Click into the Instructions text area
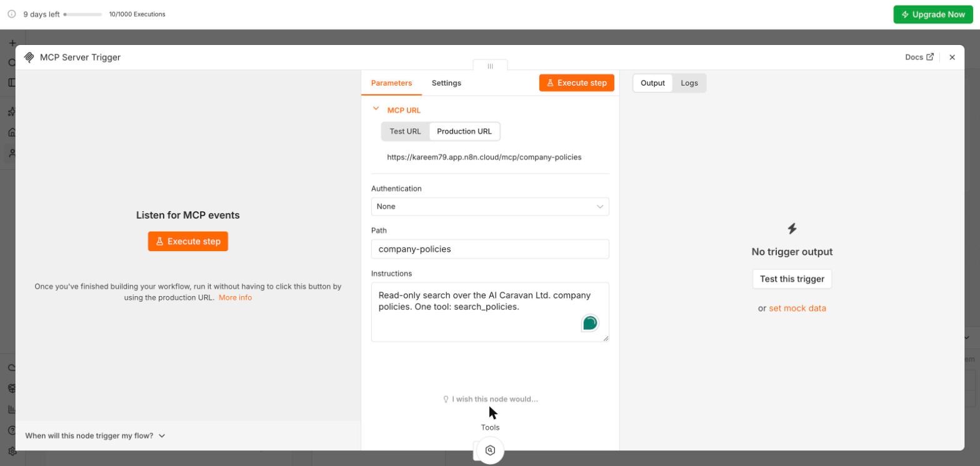The height and width of the screenshot is (466, 980). coord(490,312)
